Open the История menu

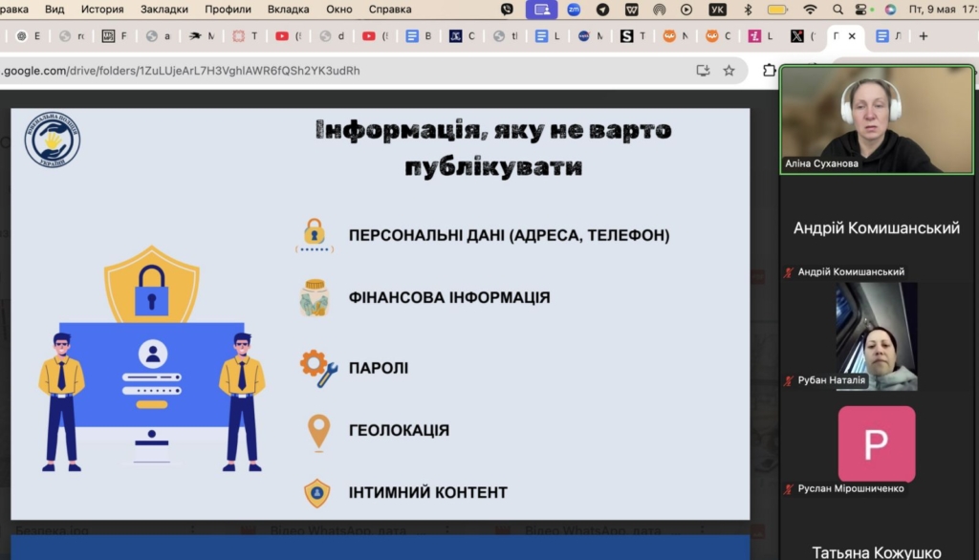pyautogui.click(x=101, y=10)
